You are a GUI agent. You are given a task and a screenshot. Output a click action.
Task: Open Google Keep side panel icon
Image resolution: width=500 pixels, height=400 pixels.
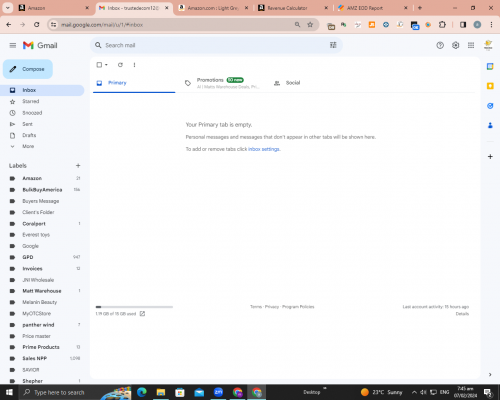pyautogui.click(x=490, y=86)
